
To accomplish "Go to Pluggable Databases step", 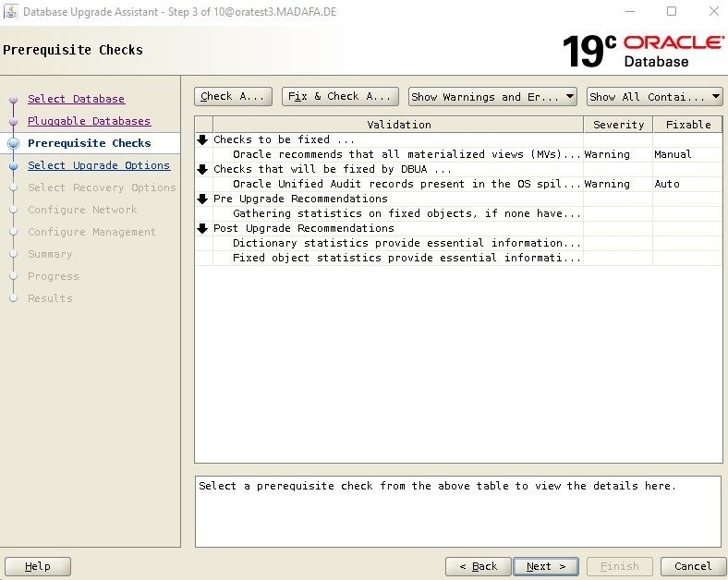I will tap(89, 121).
